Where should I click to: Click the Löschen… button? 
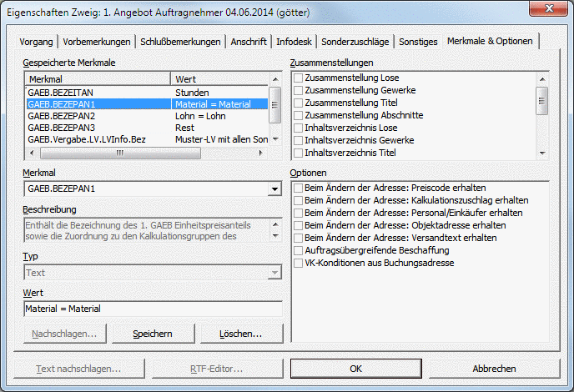tap(241, 334)
